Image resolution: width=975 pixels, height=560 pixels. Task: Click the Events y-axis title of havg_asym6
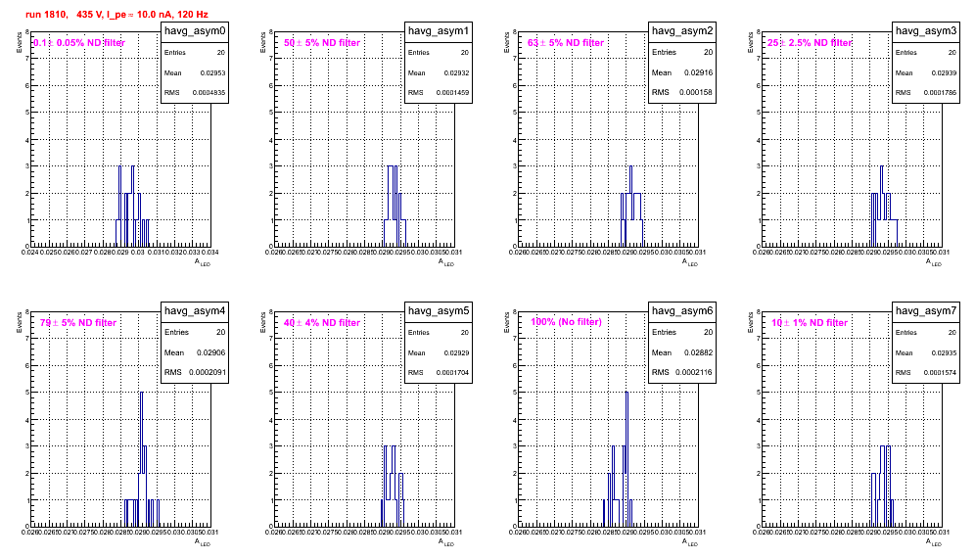[x=506, y=321]
